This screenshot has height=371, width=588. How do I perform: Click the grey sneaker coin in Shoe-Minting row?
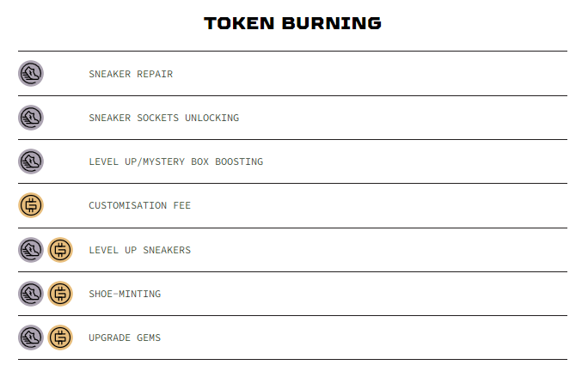click(31, 294)
